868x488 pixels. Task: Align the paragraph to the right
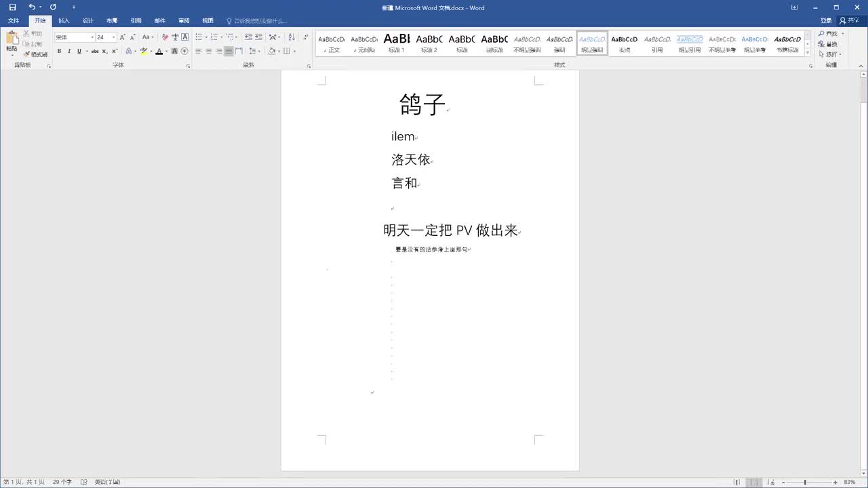click(218, 51)
